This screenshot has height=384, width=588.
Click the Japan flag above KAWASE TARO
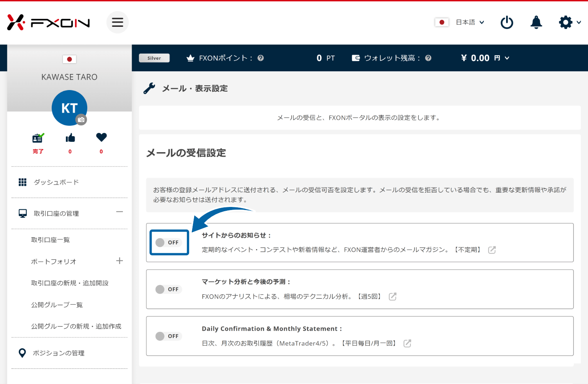tap(69, 59)
